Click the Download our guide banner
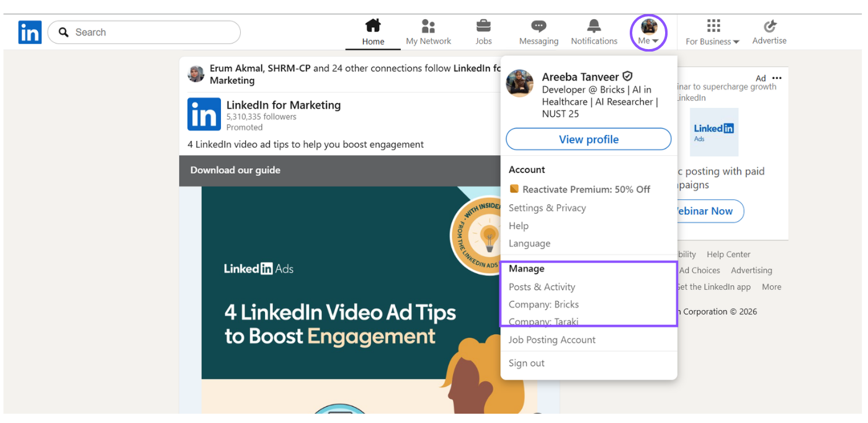Image resolution: width=868 pixels, height=423 pixels. (x=235, y=170)
